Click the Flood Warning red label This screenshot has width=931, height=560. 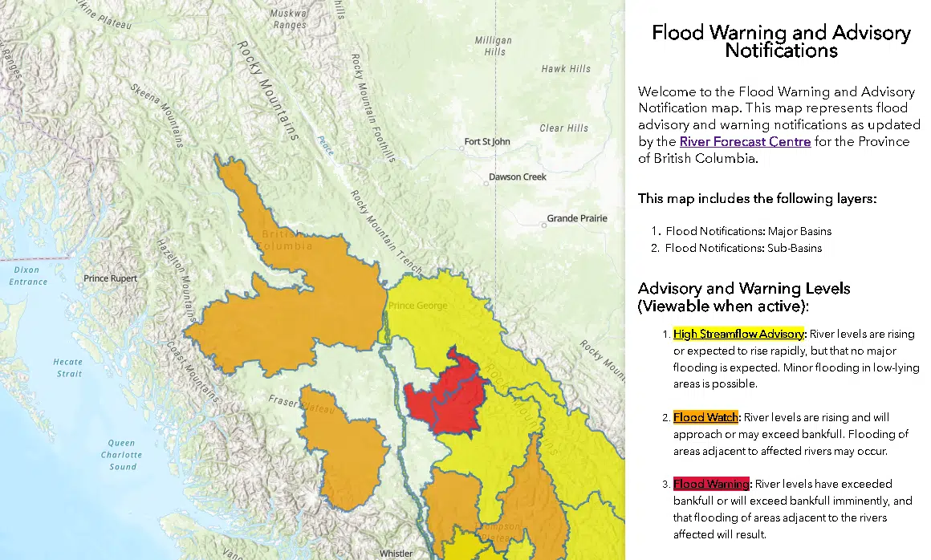(711, 484)
